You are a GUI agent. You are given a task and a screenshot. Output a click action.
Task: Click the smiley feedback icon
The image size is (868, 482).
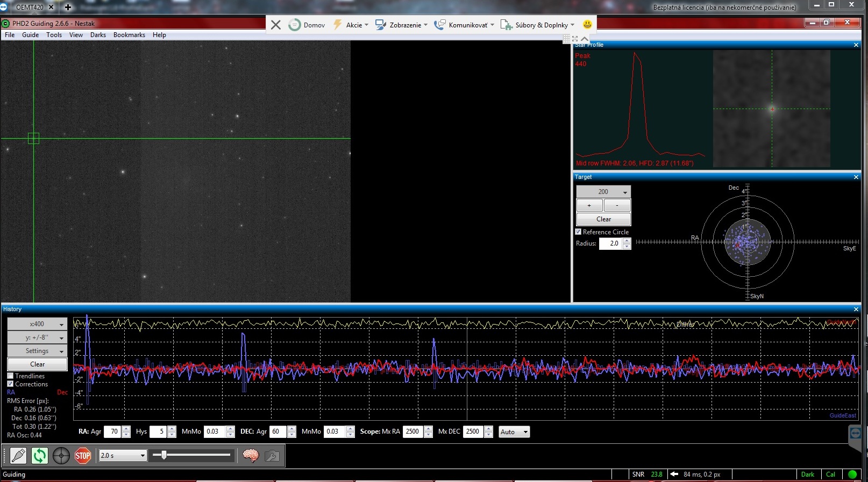(x=587, y=24)
